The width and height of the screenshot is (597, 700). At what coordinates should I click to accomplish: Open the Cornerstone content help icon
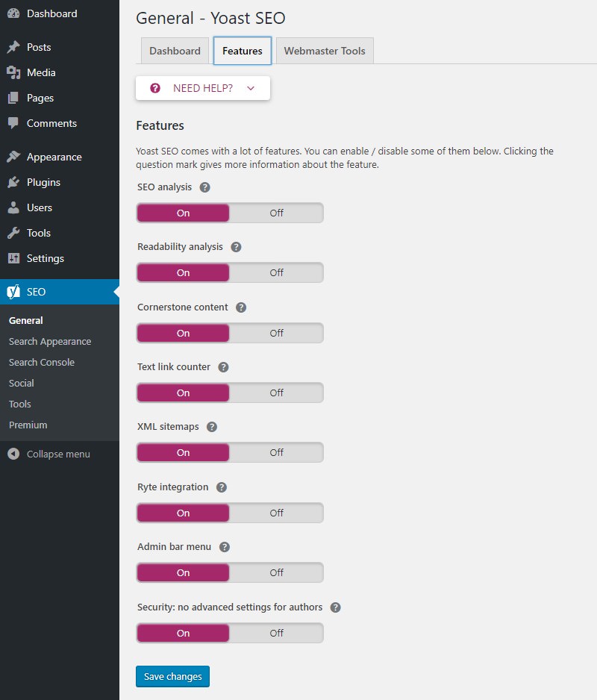pyautogui.click(x=243, y=307)
